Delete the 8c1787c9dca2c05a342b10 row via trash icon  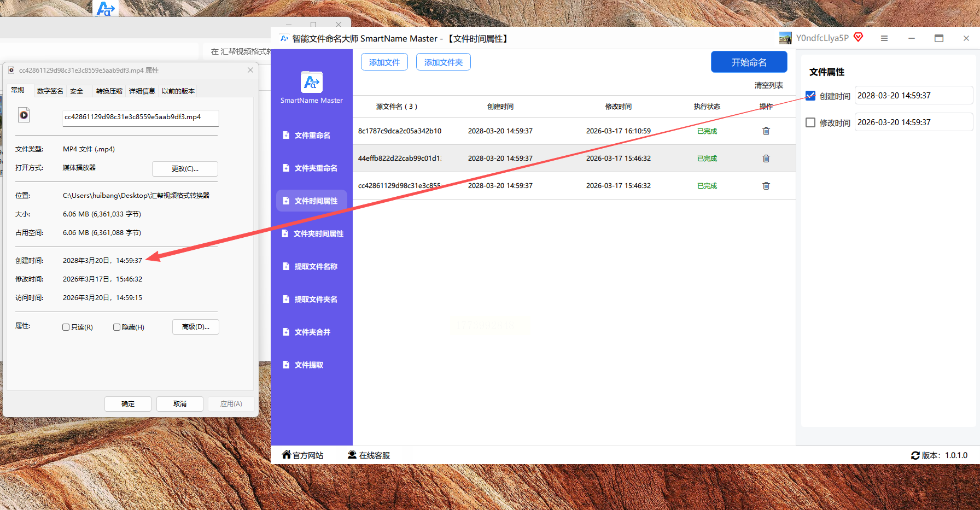766,131
